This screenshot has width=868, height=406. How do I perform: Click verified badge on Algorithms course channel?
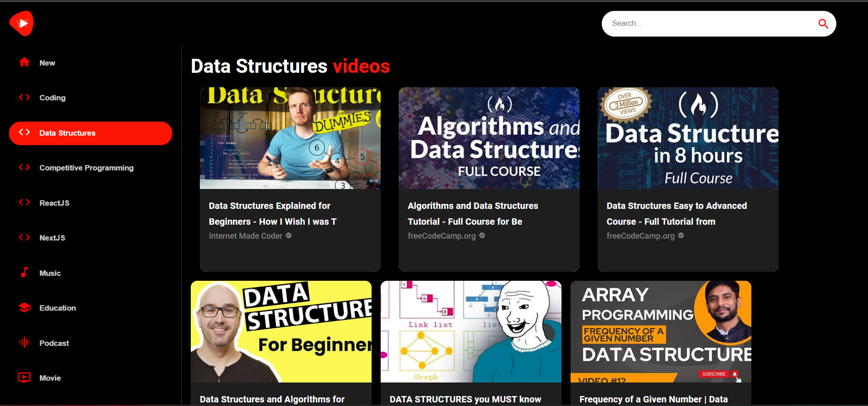click(x=482, y=236)
